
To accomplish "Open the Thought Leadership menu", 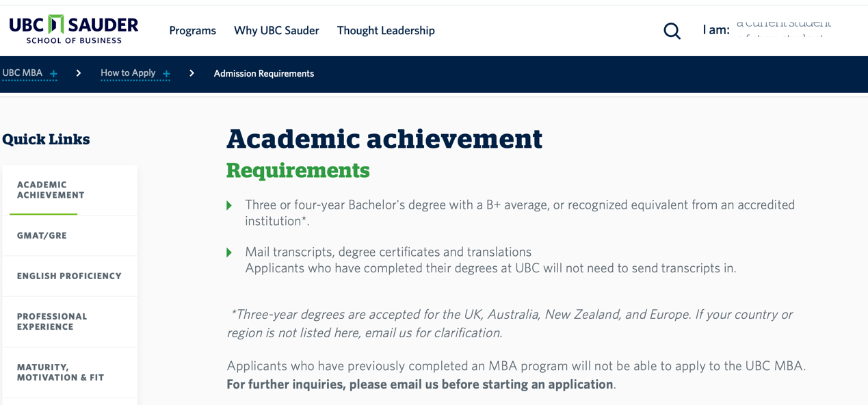I will [x=386, y=31].
